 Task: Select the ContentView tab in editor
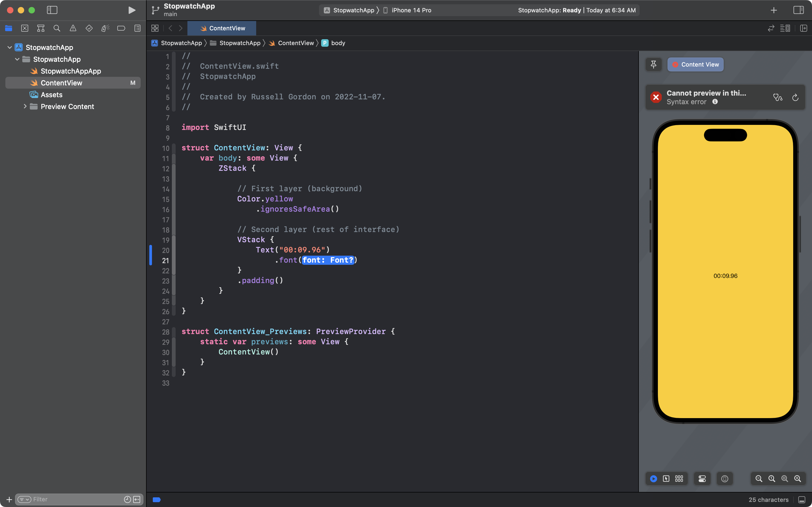point(227,28)
